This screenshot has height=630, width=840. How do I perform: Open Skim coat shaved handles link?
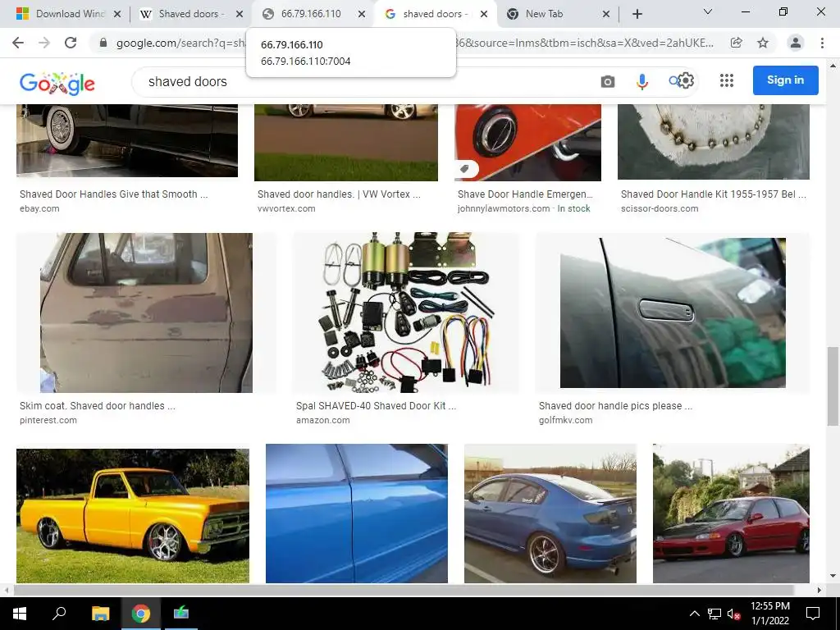click(x=98, y=406)
